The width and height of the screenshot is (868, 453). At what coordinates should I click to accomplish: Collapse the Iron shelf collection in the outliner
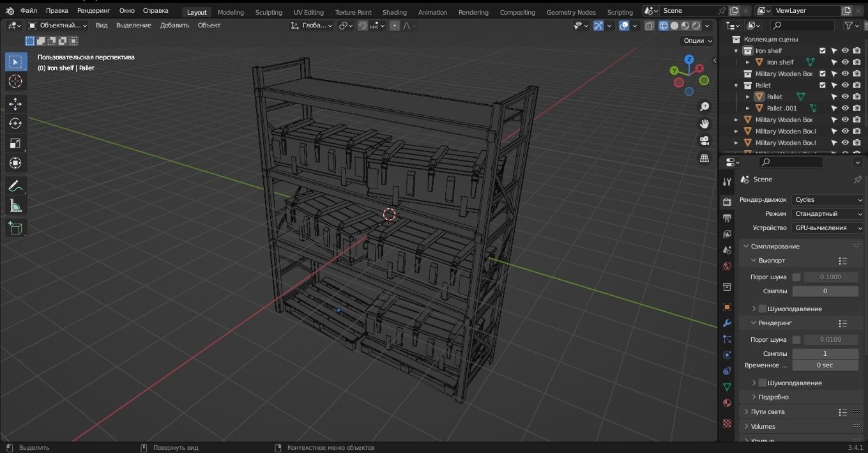(736, 50)
